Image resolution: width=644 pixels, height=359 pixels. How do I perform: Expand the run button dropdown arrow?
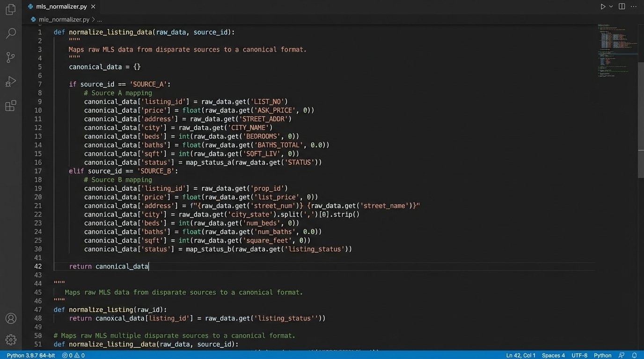point(611,7)
